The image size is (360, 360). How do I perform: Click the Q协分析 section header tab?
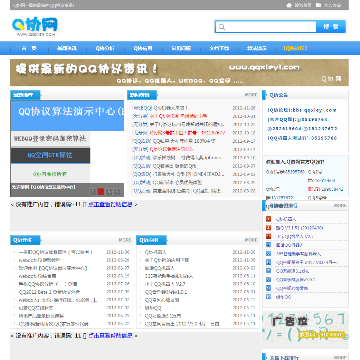pos(25,240)
